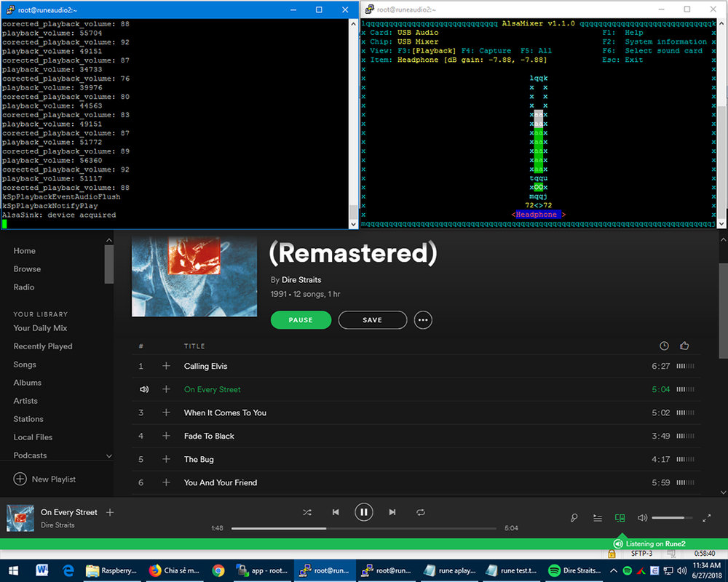Switch to the Dire Straits Spotify taskbar item

click(x=575, y=570)
